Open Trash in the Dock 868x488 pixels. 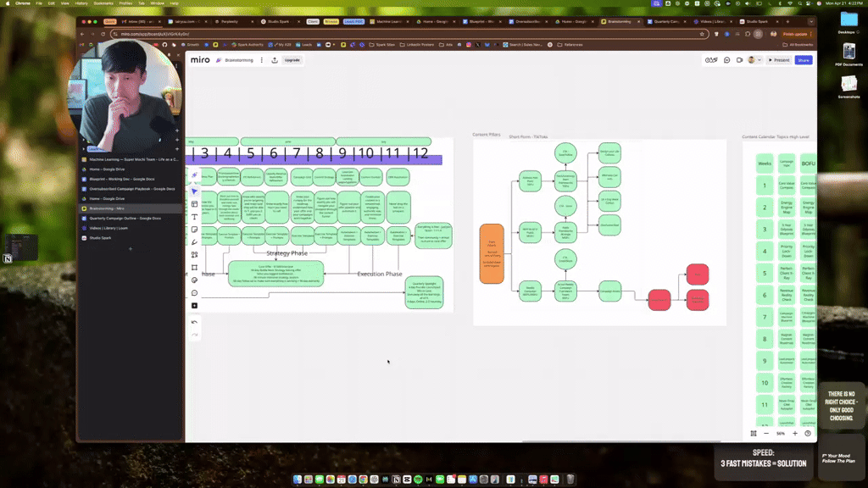[x=570, y=480]
